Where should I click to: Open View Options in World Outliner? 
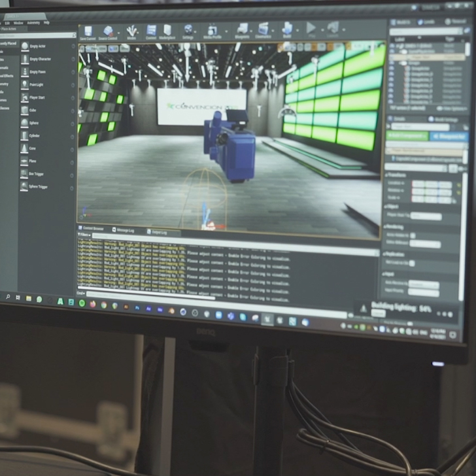point(452,109)
